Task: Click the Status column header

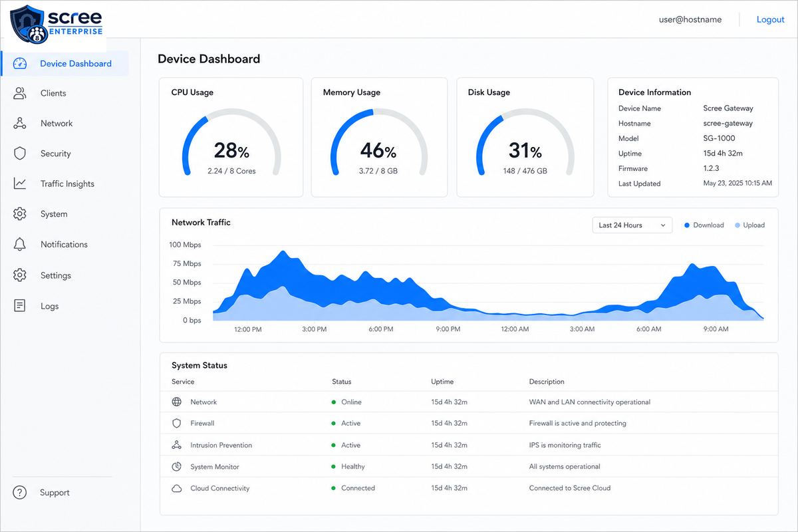Action: (x=342, y=382)
